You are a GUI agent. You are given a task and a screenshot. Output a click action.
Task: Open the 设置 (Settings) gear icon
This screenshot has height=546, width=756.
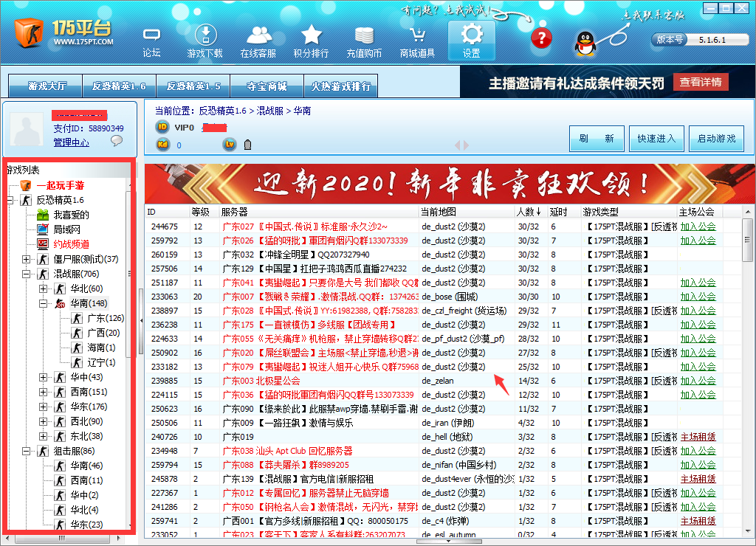(x=470, y=41)
